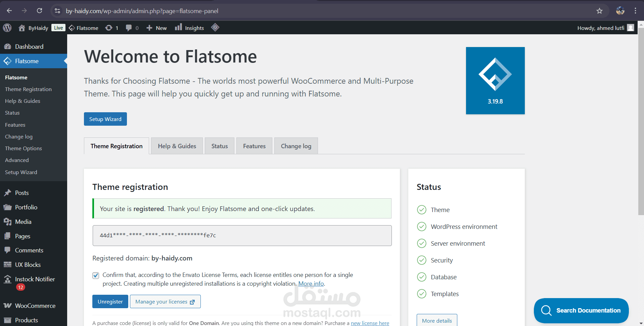Switch to the Theme Registration tab
This screenshot has width=644, height=326.
pyautogui.click(x=117, y=146)
